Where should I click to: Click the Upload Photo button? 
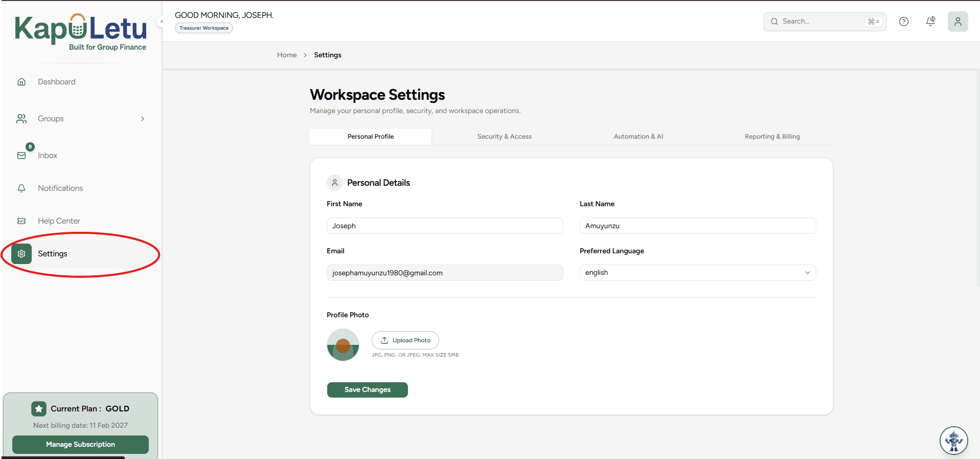405,340
